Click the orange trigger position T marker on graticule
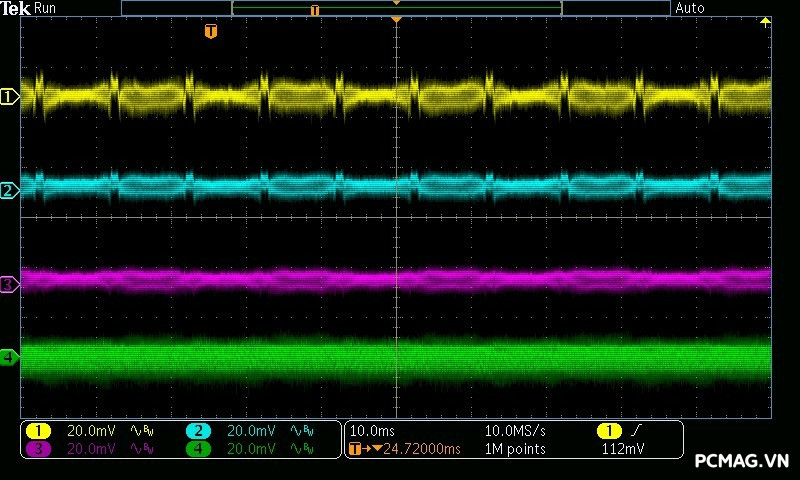The height and width of the screenshot is (480, 800). coord(210,32)
